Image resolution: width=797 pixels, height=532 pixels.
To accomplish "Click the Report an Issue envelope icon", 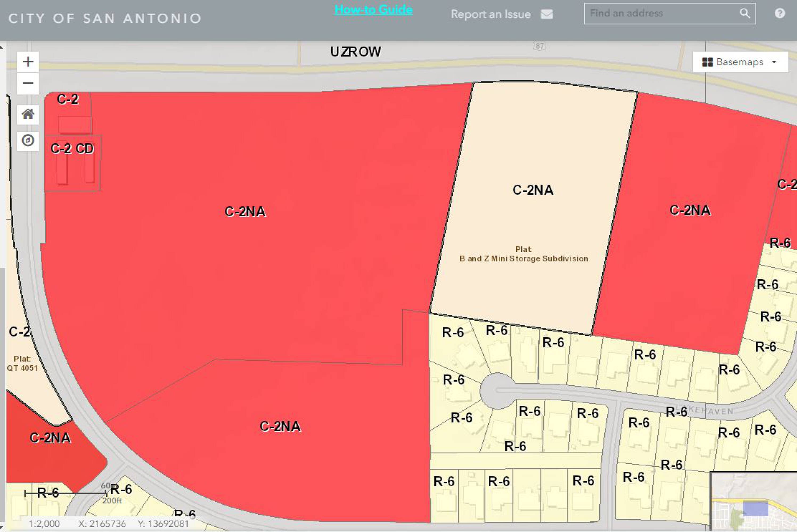I will click(546, 14).
